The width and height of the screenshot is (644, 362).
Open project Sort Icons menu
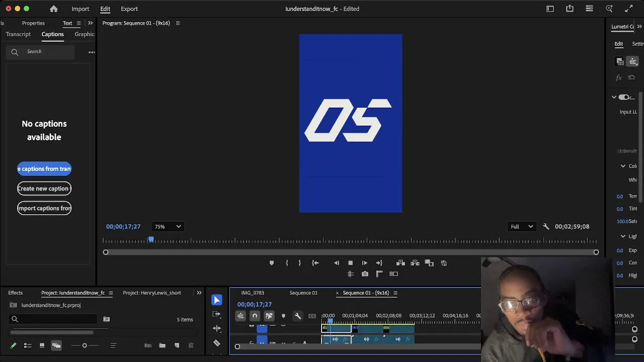click(x=113, y=345)
